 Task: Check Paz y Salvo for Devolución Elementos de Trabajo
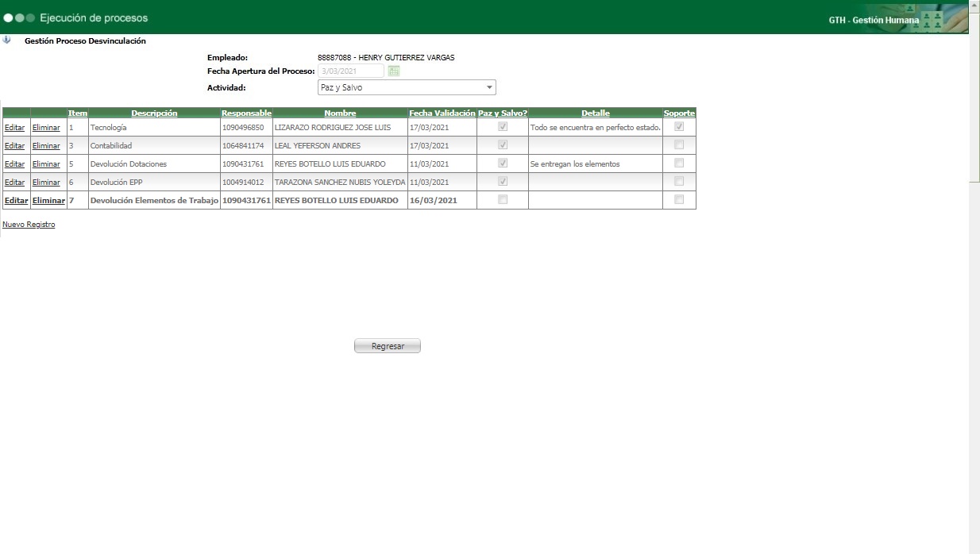pos(502,200)
